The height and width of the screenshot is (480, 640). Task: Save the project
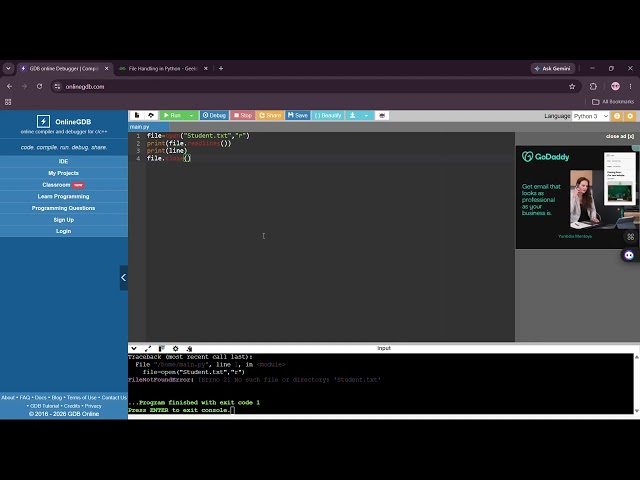(298, 116)
